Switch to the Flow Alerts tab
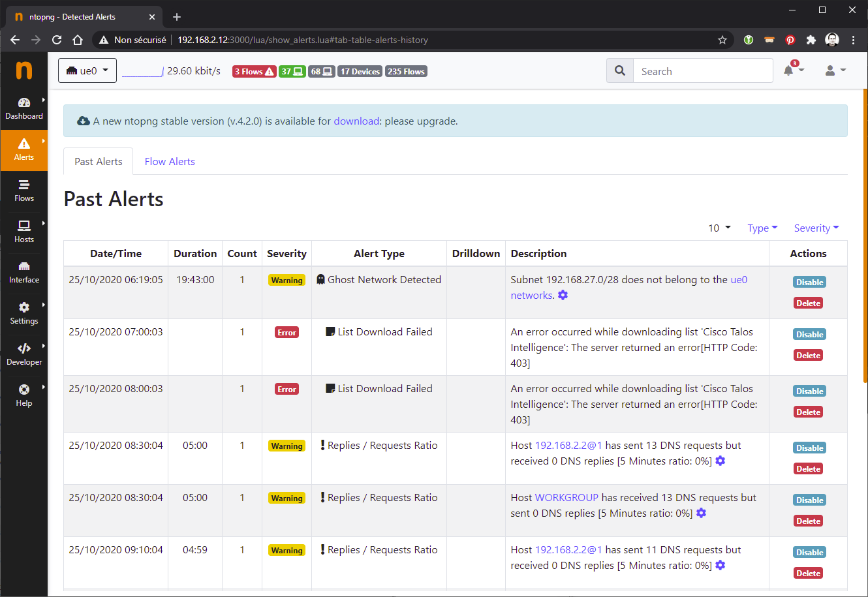The width and height of the screenshot is (868, 597). coord(170,162)
